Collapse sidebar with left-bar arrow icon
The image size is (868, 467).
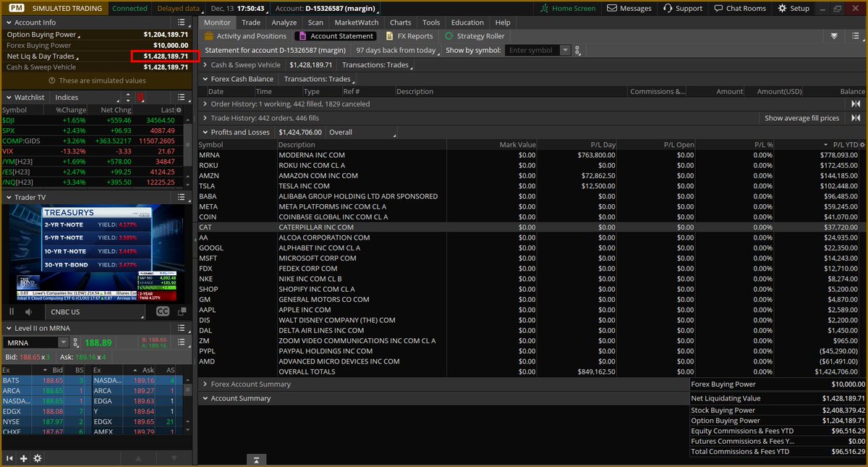[x=10, y=458]
